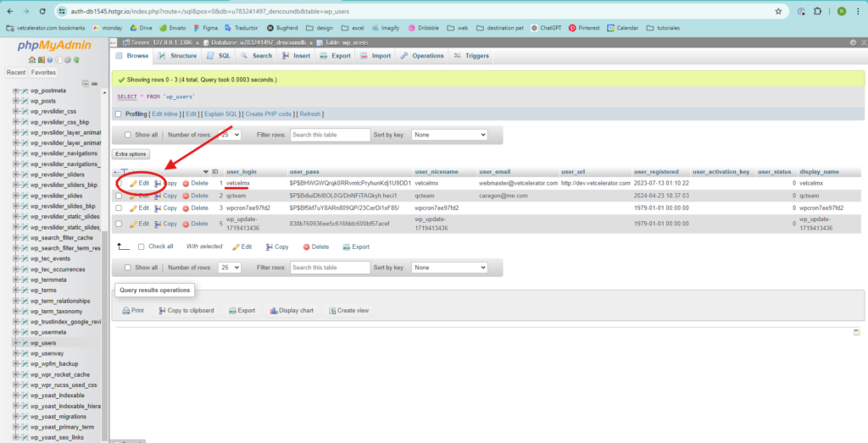Click the upper Search this table field
Image resolution: width=868 pixels, height=443 pixels.
click(330, 135)
